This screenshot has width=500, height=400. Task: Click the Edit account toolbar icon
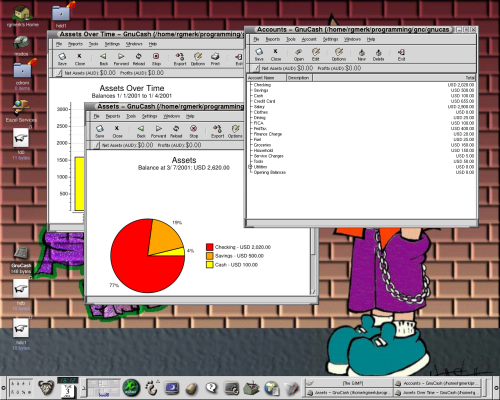pos(316,55)
